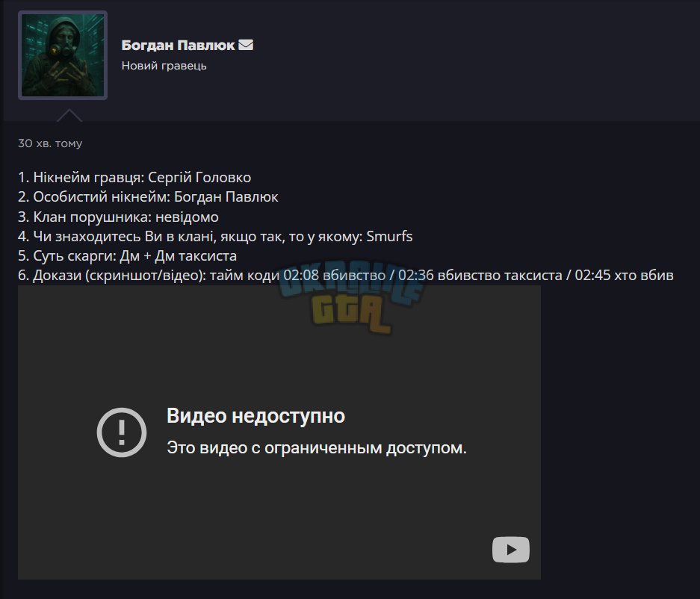
Task: Click the 'Видео недоступно' heading
Action: point(255,416)
